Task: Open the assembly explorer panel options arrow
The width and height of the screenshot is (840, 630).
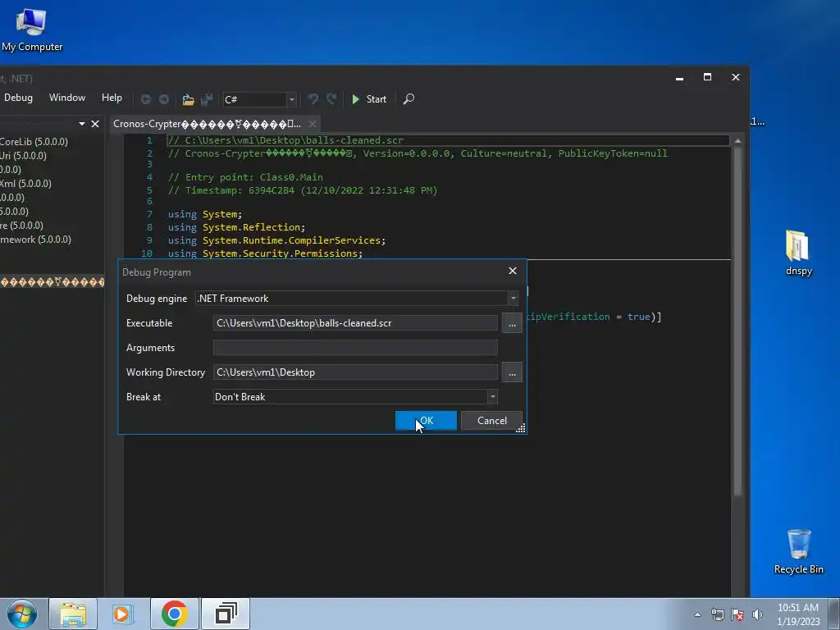Action: (x=82, y=124)
